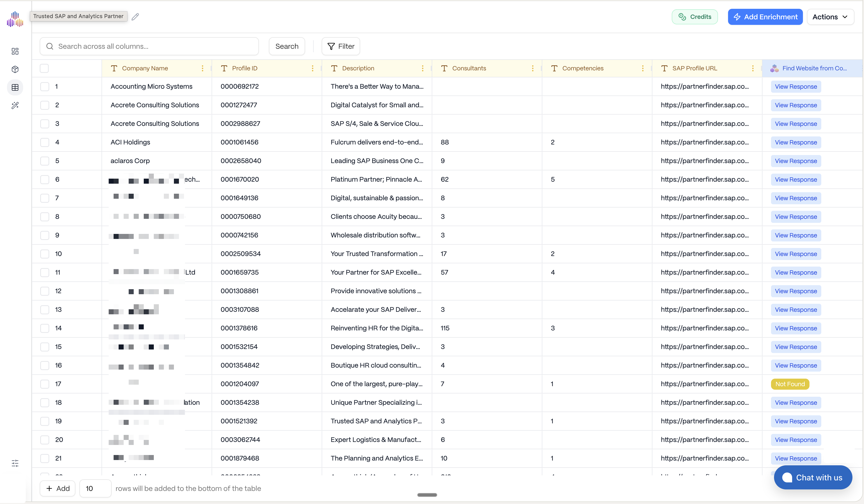Click the Consultants column header

[x=469, y=68]
